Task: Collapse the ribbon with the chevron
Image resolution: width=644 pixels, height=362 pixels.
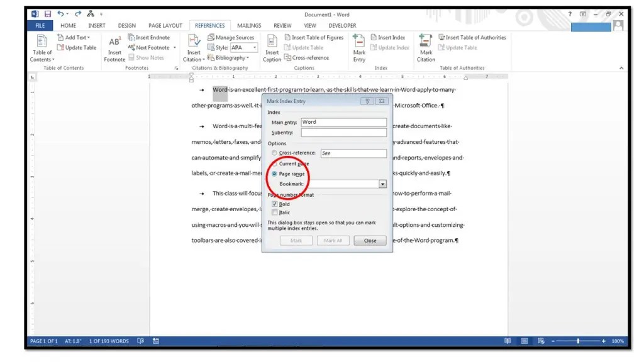Action: tap(621, 68)
